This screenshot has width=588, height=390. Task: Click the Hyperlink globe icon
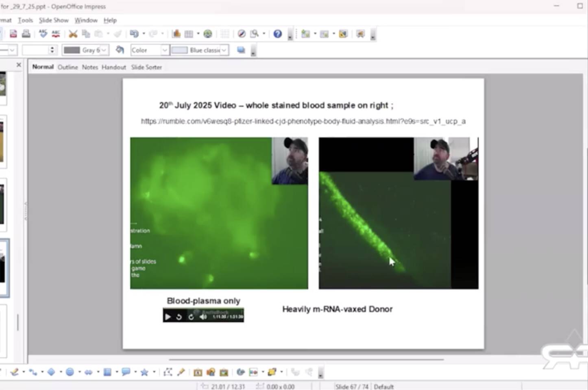coord(208,34)
